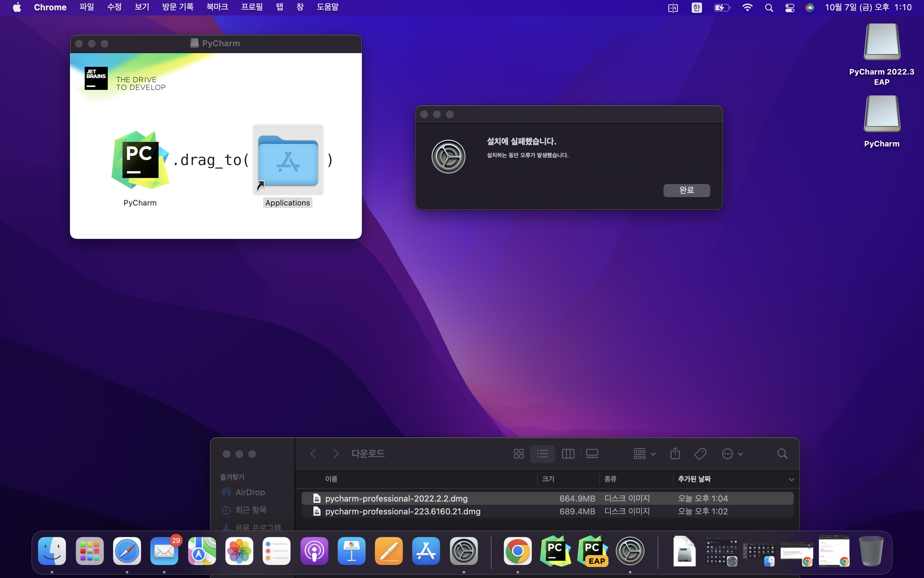The height and width of the screenshot is (578, 924).
Task: Select the PyCharm desktop volume icon
Action: [882, 114]
